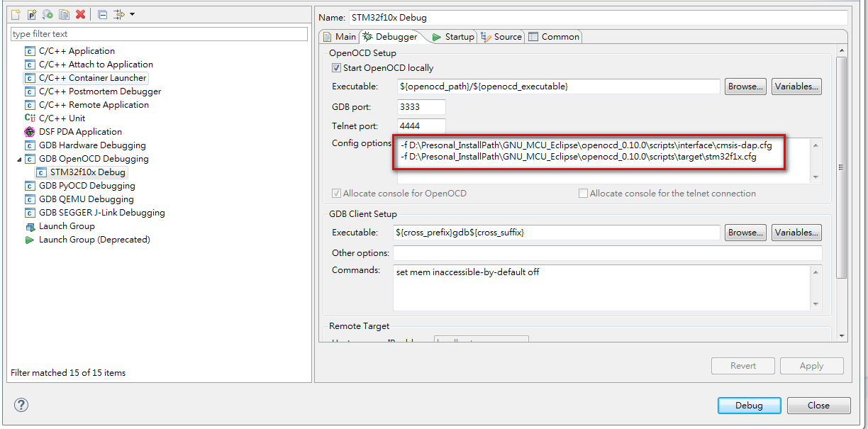Switch to the Common tab

point(554,37)
